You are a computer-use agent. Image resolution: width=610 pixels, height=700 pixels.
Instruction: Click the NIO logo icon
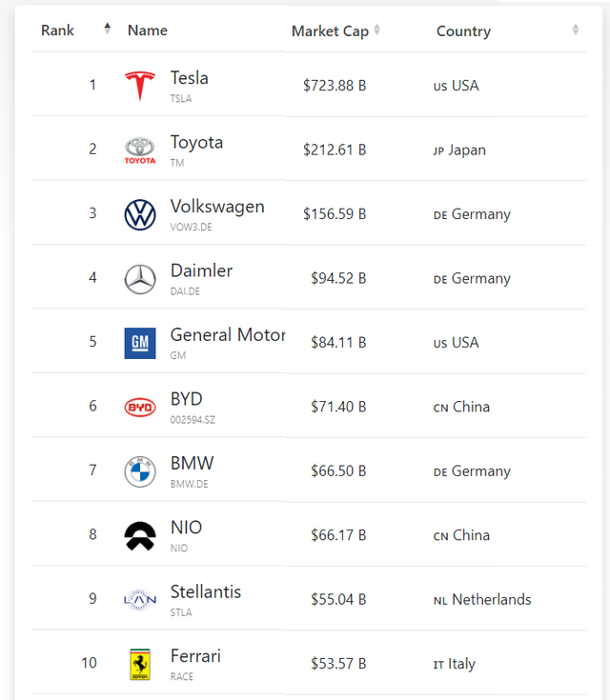coord(140,535)
